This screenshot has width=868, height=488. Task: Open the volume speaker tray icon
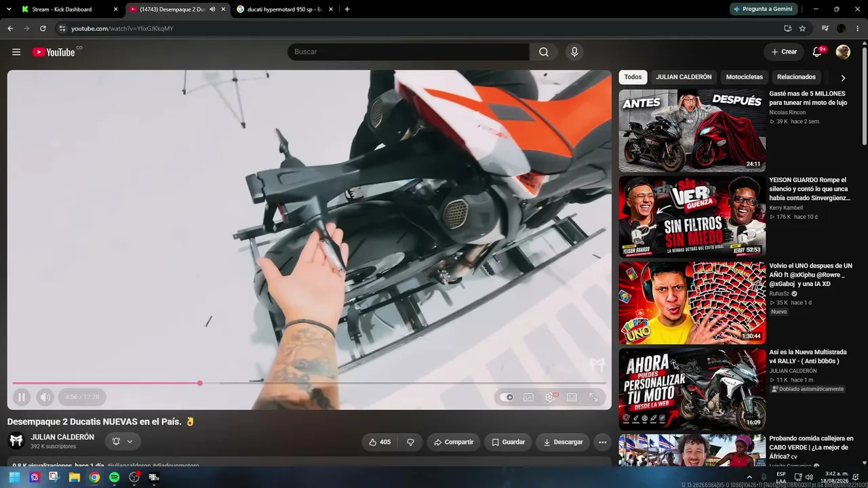pyautogui.click(x=809, y=477)
